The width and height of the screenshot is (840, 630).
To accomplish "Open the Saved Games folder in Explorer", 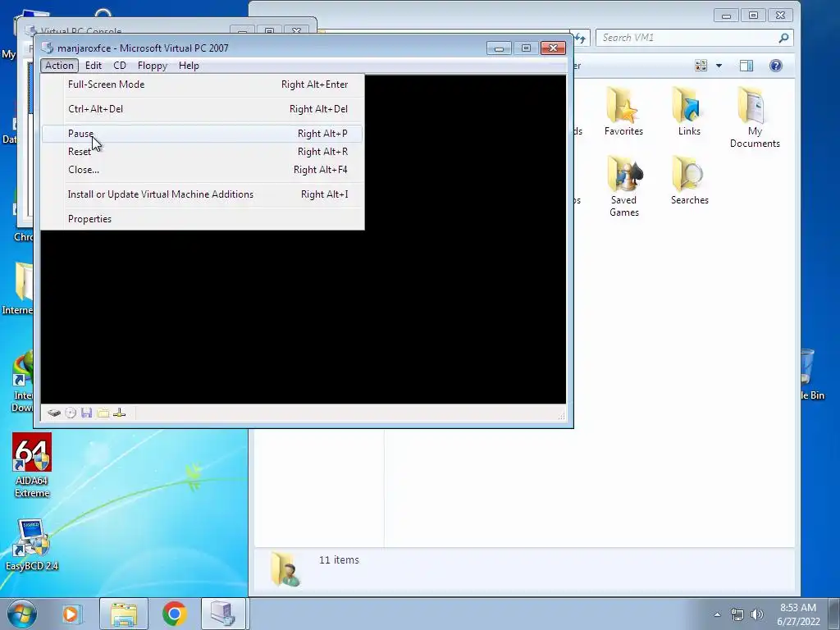I will (x=624, y=186).
